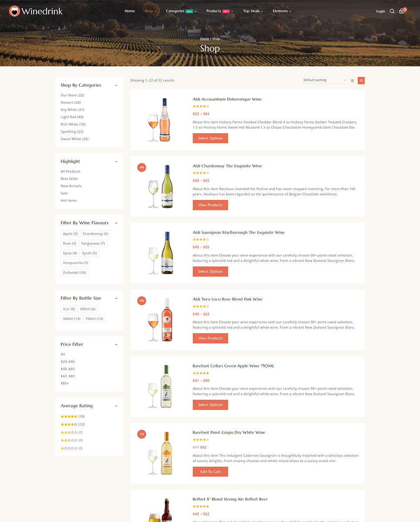Toggle the 750ml (13) bottle size filter
The image size is (420, 522).
(94, 319)
